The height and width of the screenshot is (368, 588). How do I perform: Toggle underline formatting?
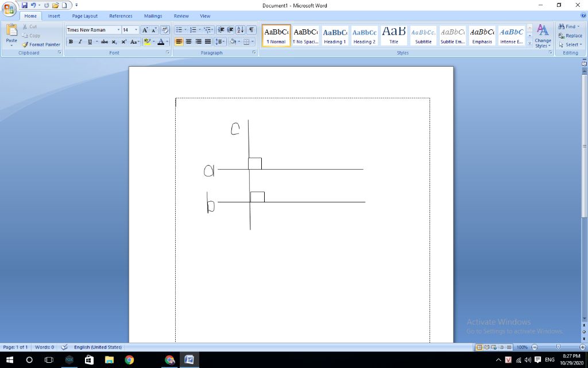pyautogui.click(x=90, y=41)
